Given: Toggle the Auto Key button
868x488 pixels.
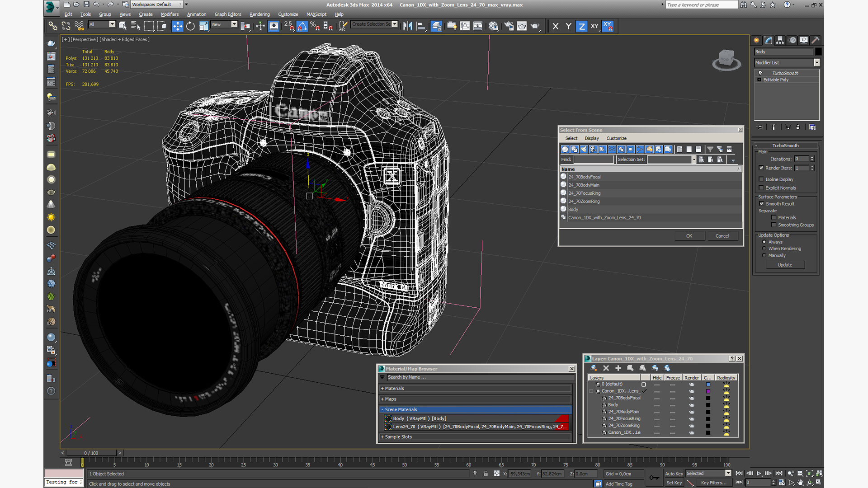Looking at the screenshot, I should click(x=674, y=474).
